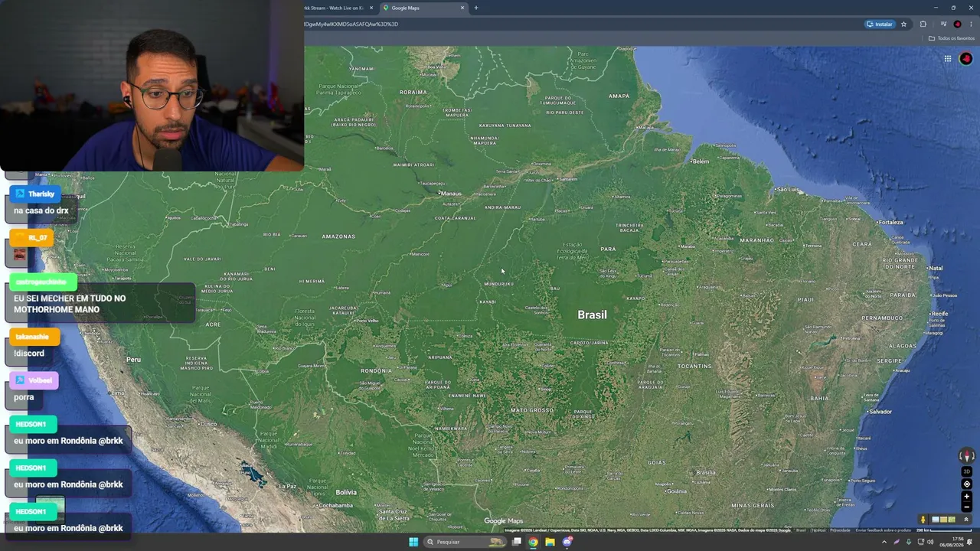Click the TOCANTINS state label
980x551 pixels.
(x=694, y=366)
